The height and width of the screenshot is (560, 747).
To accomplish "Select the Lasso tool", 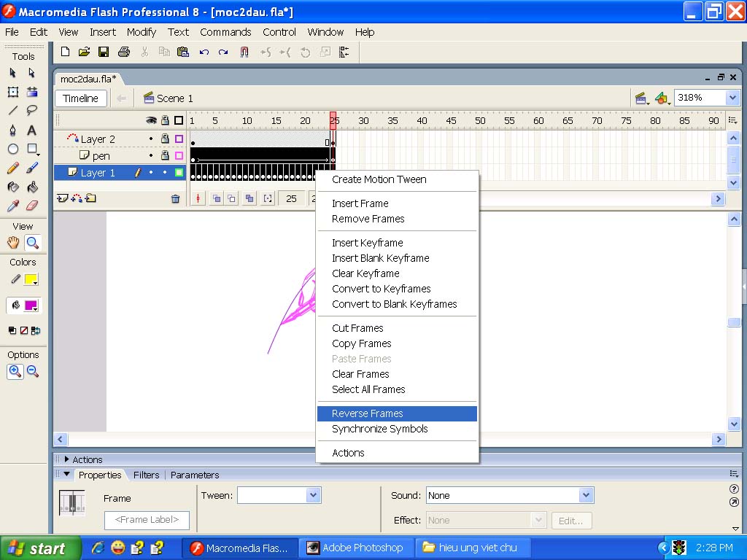I will coord(32,111).
